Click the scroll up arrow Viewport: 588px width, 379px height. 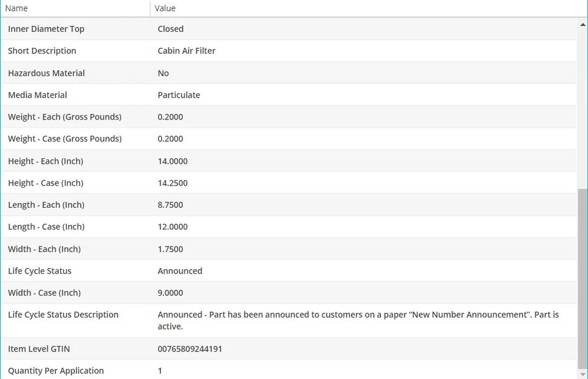coord(582,25)
